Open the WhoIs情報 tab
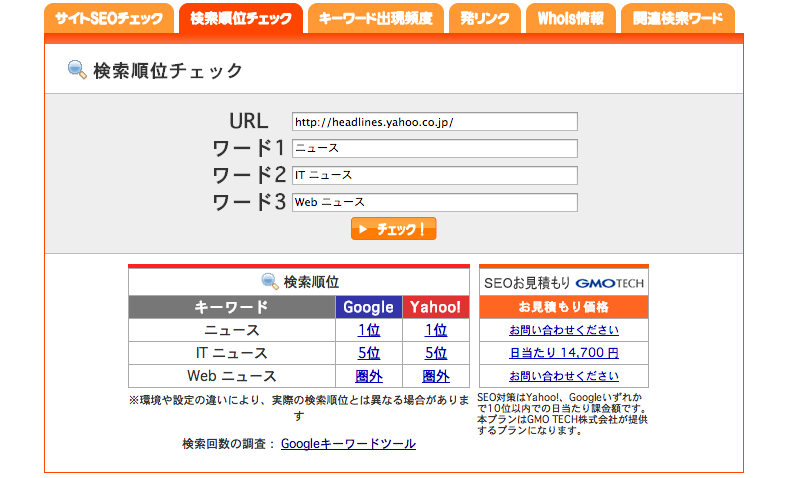Image resolution: width=786 pixels, height=478 pixels. coord(570,19)
